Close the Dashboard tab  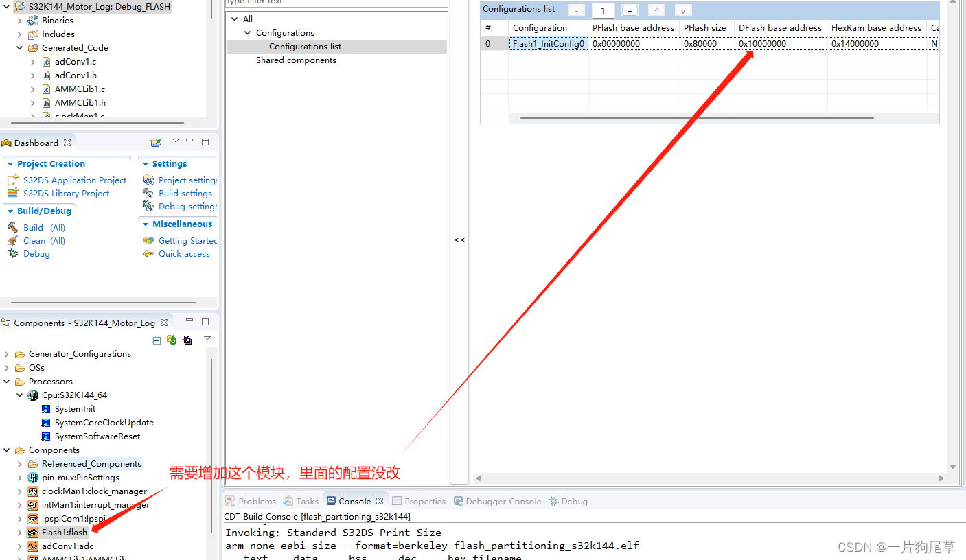(x=67, y=143)
